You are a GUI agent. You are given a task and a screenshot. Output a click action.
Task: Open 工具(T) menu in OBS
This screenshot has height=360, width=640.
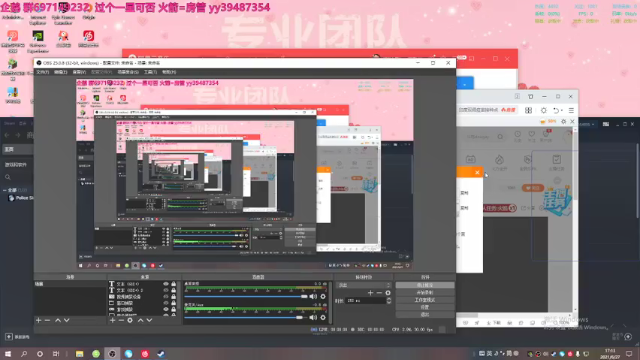coord(150,72)
